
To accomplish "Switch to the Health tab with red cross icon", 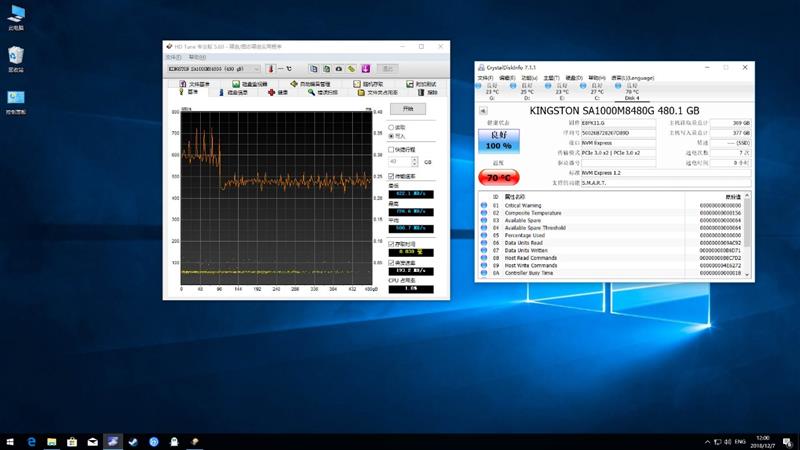I will pos(278,92).
